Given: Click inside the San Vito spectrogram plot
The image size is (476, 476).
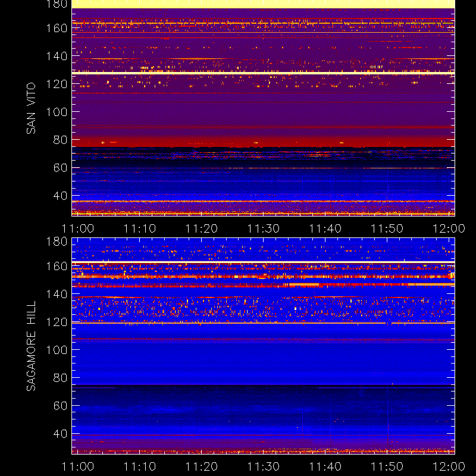Looking at the screenshot, I should [263, 108].
